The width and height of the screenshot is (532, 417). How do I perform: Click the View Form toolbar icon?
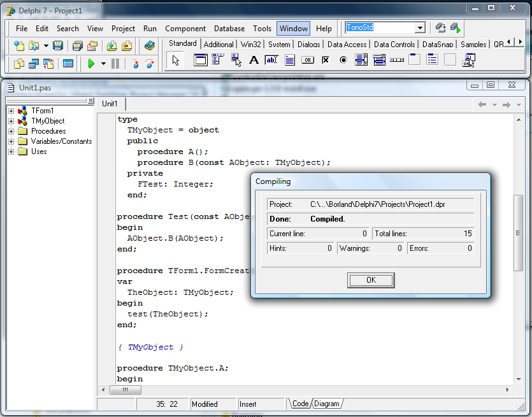click(34, 64)
